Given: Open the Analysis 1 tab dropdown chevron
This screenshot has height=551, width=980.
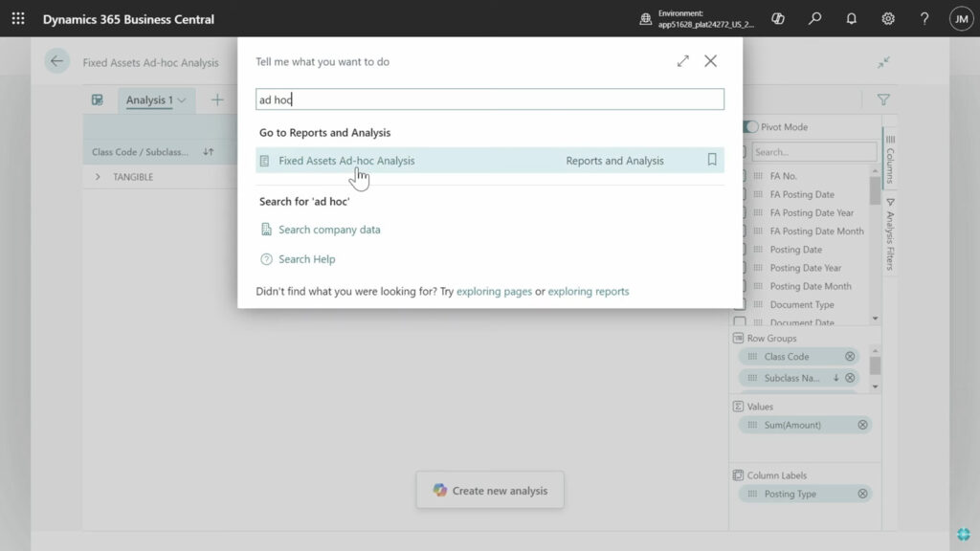Looking at the screenshot, I should click(181, 99).
